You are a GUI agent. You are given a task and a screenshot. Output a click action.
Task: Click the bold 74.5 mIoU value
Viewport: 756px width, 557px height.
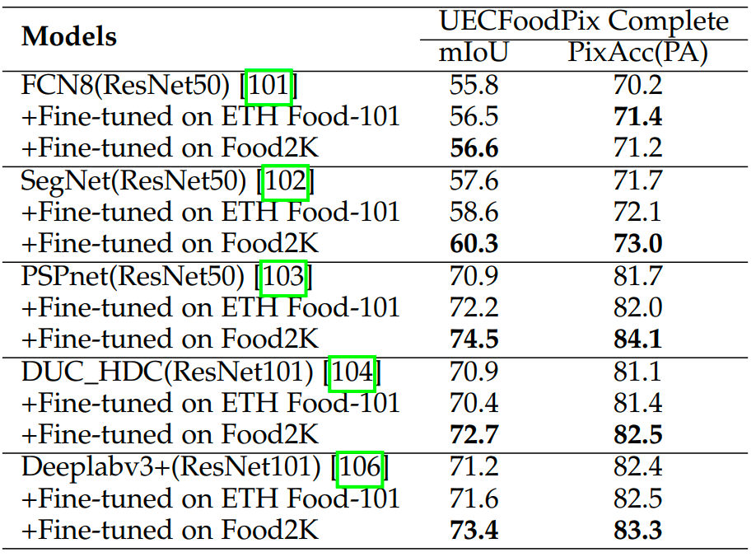pos(474,339)
